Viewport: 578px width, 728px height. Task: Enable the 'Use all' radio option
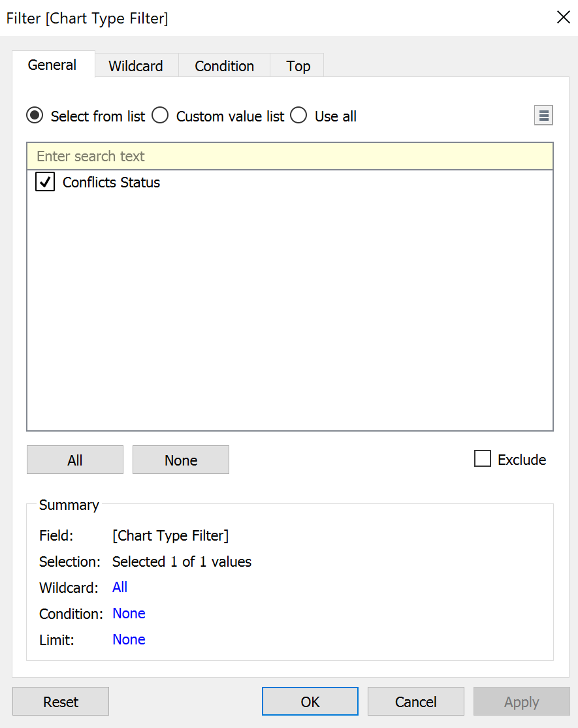(298, 116)
